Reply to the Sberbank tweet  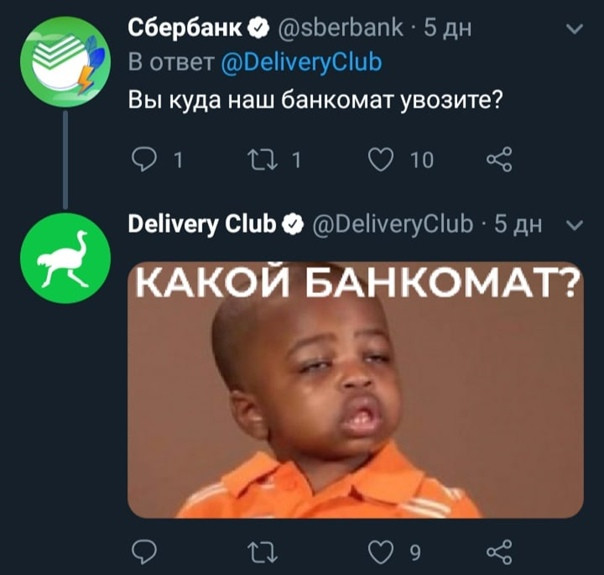[144, 159]
